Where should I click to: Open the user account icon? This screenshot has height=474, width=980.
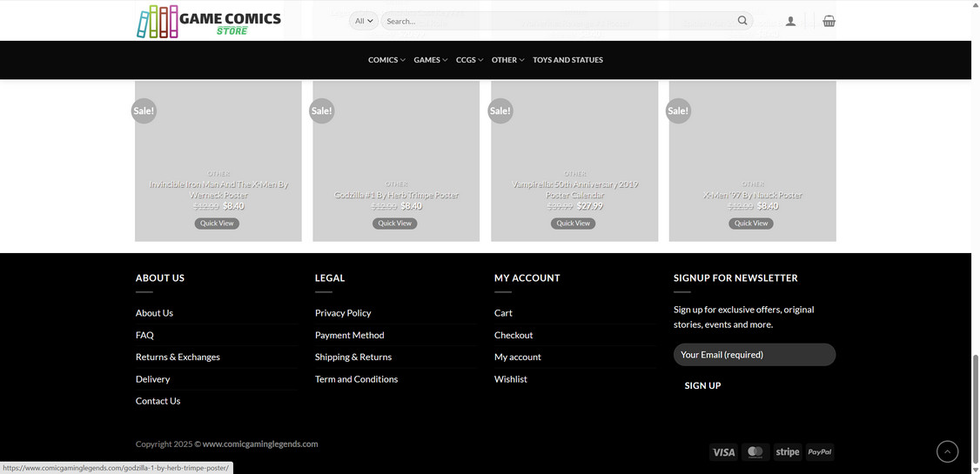point(790,21)
